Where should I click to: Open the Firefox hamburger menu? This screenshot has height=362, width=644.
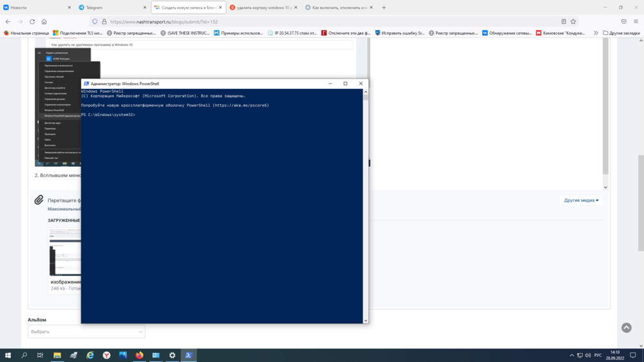click(636, 21)
